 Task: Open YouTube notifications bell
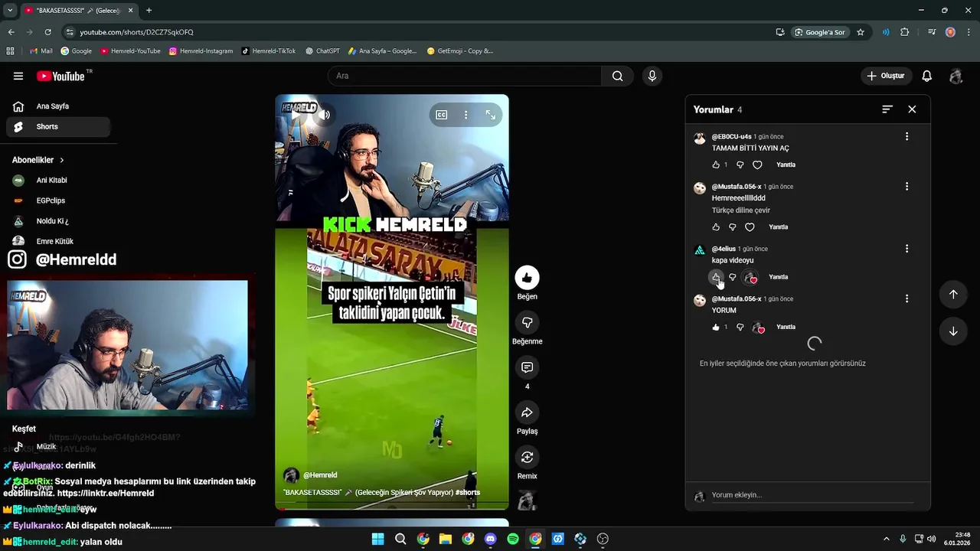coord(927,76)
